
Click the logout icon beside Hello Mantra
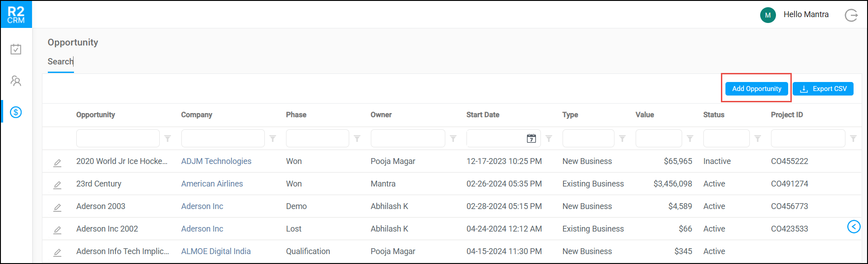[x=851, y=15]
